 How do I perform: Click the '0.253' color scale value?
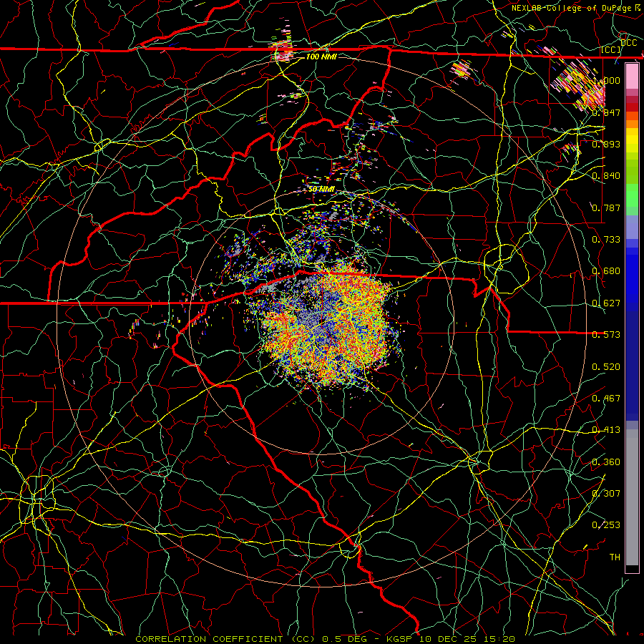(x=606, y=525)
